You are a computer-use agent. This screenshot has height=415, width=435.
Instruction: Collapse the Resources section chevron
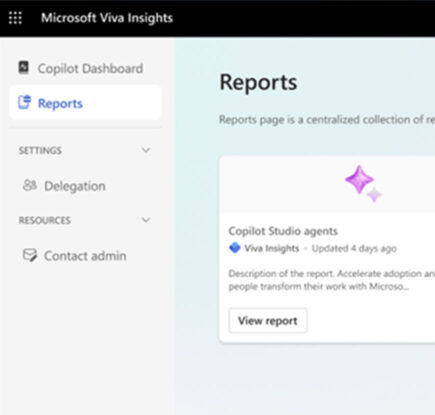point(146,220)
